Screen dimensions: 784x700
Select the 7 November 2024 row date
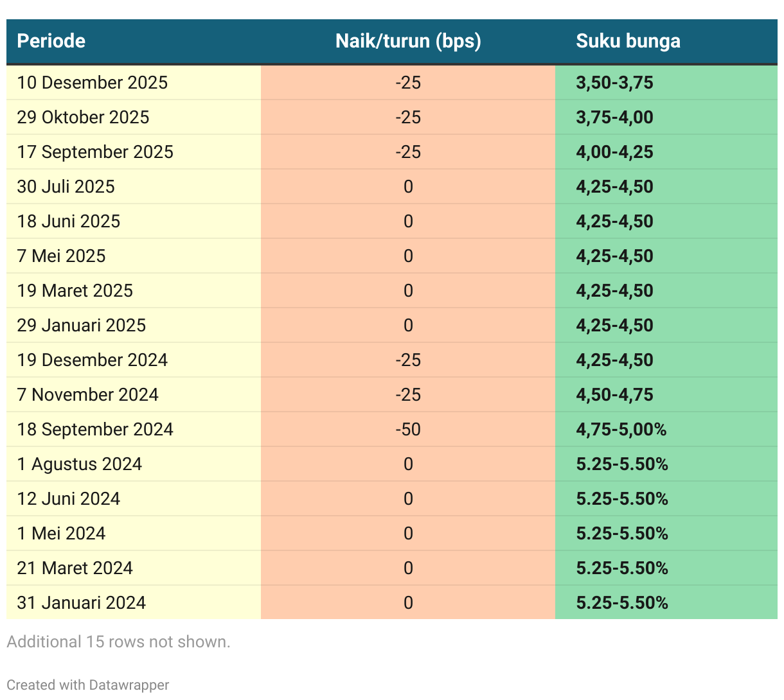(x=87, y=395)
